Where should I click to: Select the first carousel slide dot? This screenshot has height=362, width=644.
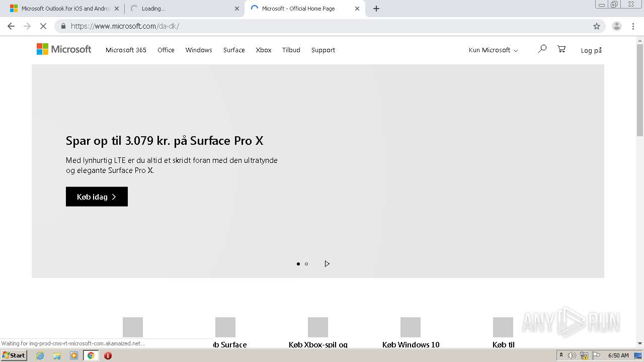coord(298,263)
